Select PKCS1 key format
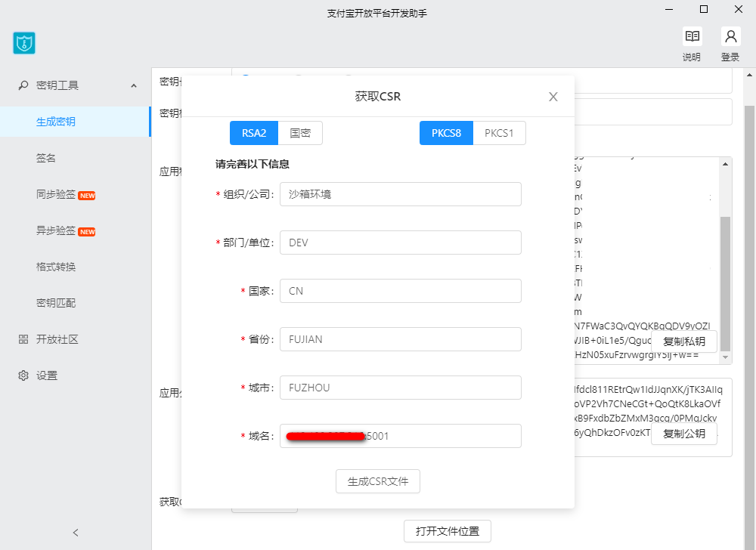 pyautogui.click(x=499, y=133)
